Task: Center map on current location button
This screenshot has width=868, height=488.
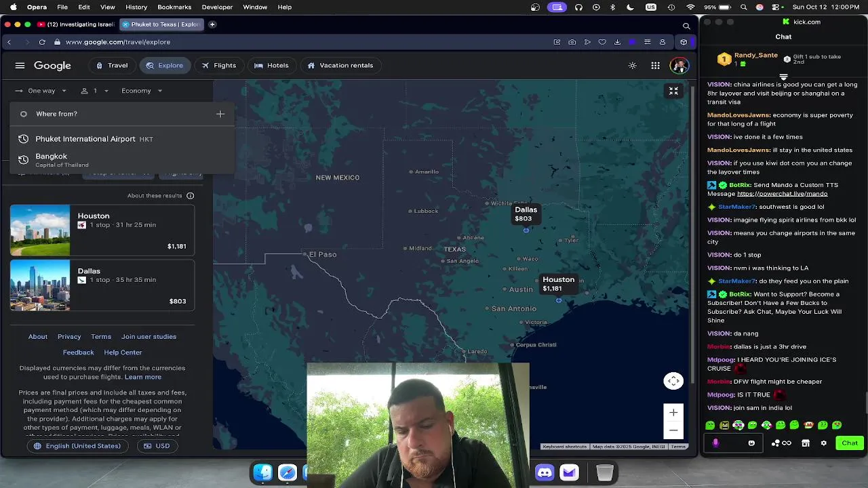Action: [x=673, y=381]
